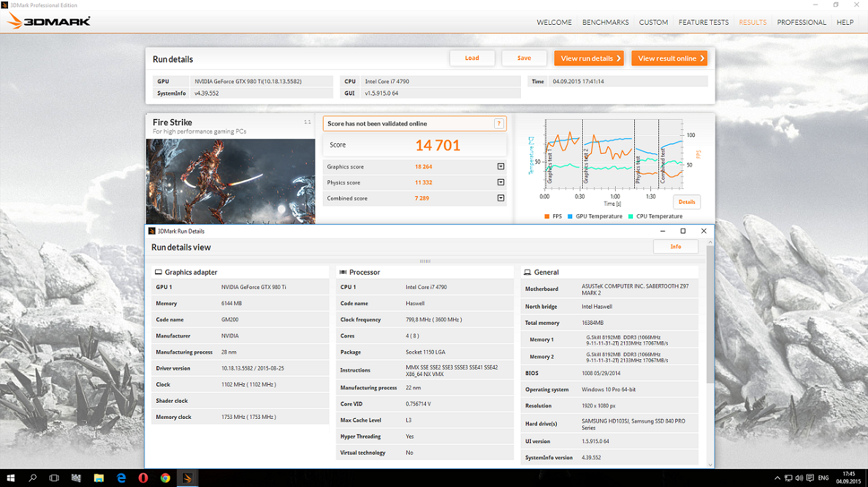The width and height of the screenshot is (868, 487).
Task: Click the overall score 14 701
Action: [438, 146]
